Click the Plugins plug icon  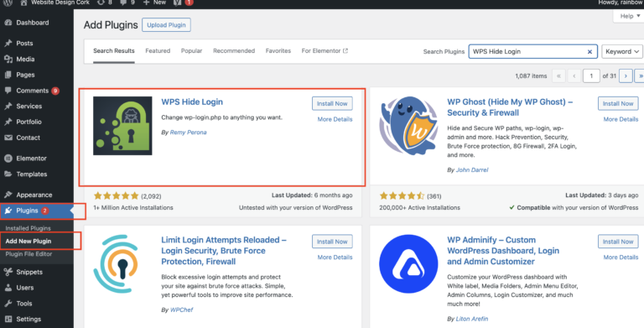[8, 211]
